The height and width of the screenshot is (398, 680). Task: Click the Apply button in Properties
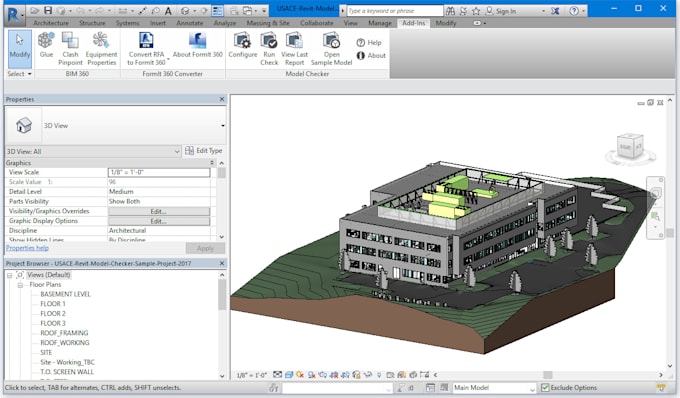205,248
